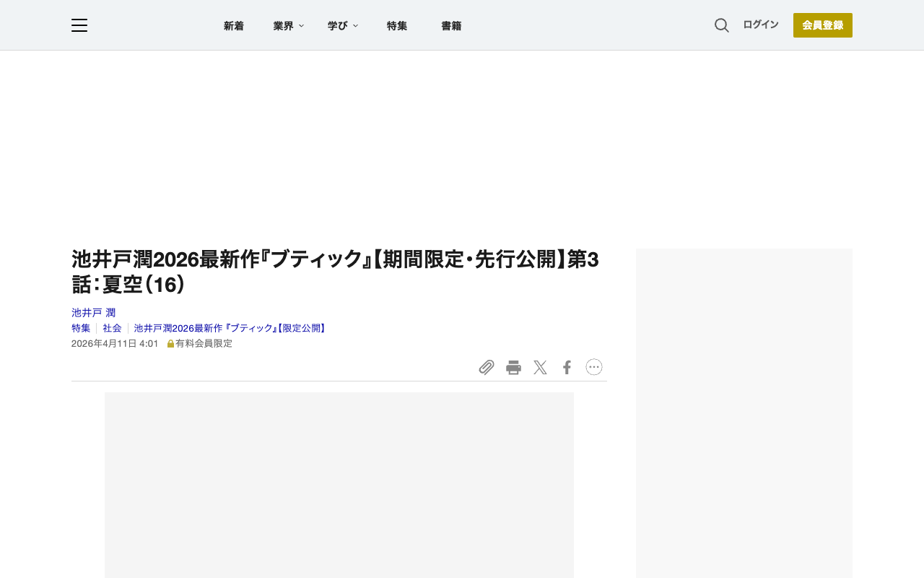Click the publish date 2026年4月11日 4:01
This screenshot has width=924, height=578.
point(115,344)
